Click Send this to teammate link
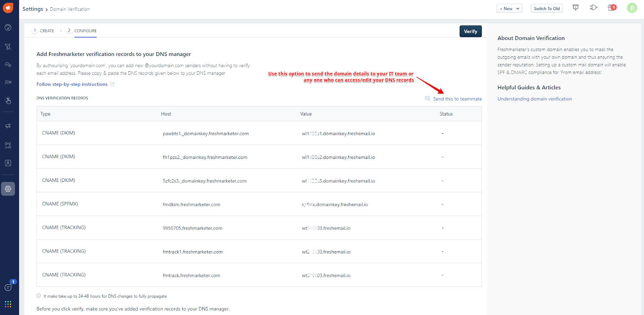644x315 pixels. (x=457, y=99)
